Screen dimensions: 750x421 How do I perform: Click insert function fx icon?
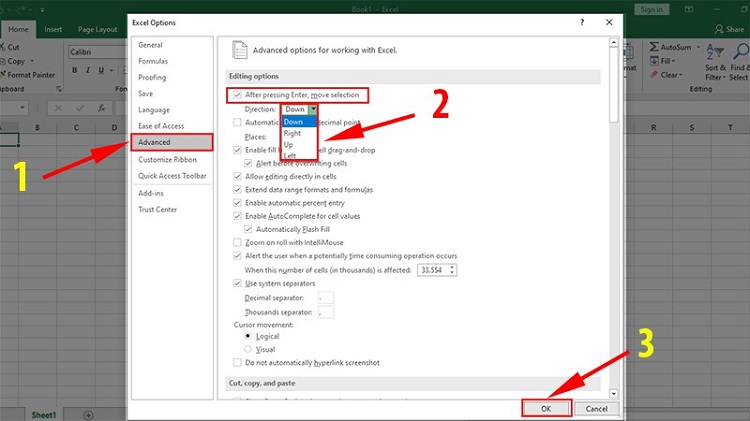point(101,108)
